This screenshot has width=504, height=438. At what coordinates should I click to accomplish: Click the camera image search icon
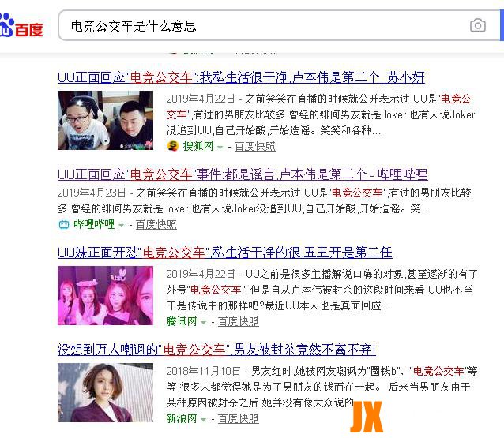pos(478,25)
